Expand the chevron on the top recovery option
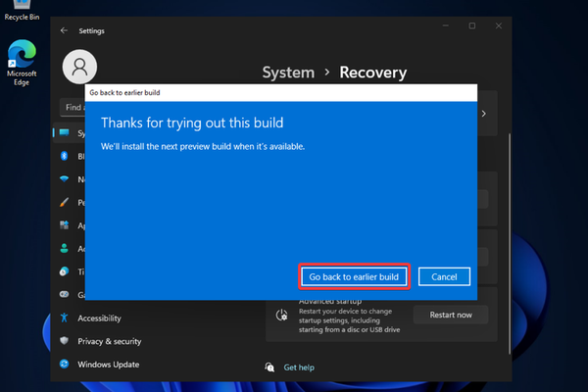 483,114
